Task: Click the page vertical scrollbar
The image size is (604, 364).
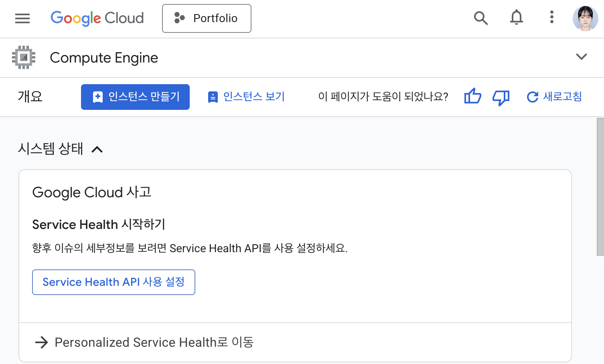Action: (x=600, y=187)
